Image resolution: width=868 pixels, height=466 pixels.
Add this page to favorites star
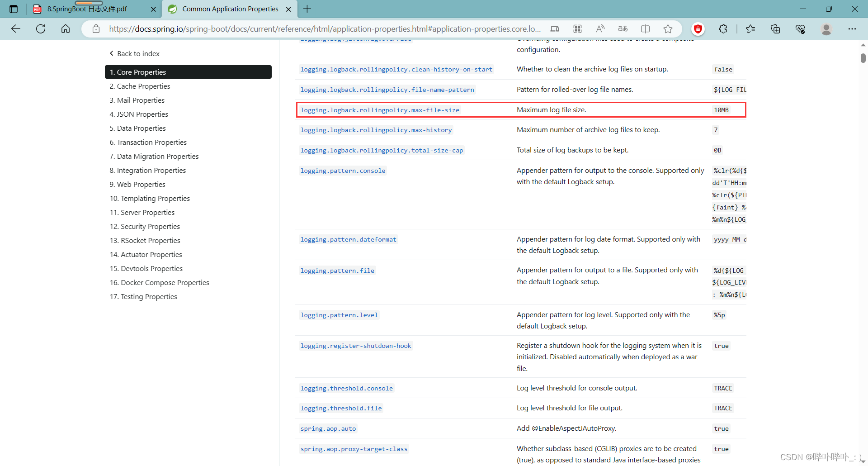[x=668, y=29]
